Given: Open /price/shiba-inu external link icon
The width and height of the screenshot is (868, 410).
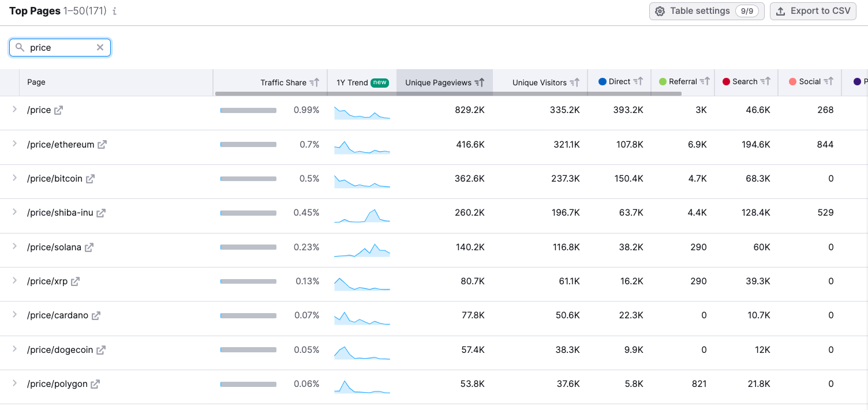Looking at the screenshot, I should (x=101, y=213).
